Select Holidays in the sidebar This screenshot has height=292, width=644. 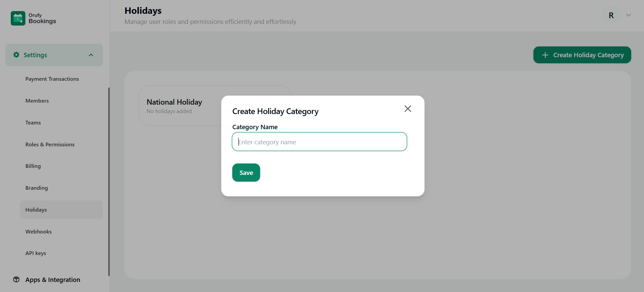pyautogui.click(x=36, y=210)
